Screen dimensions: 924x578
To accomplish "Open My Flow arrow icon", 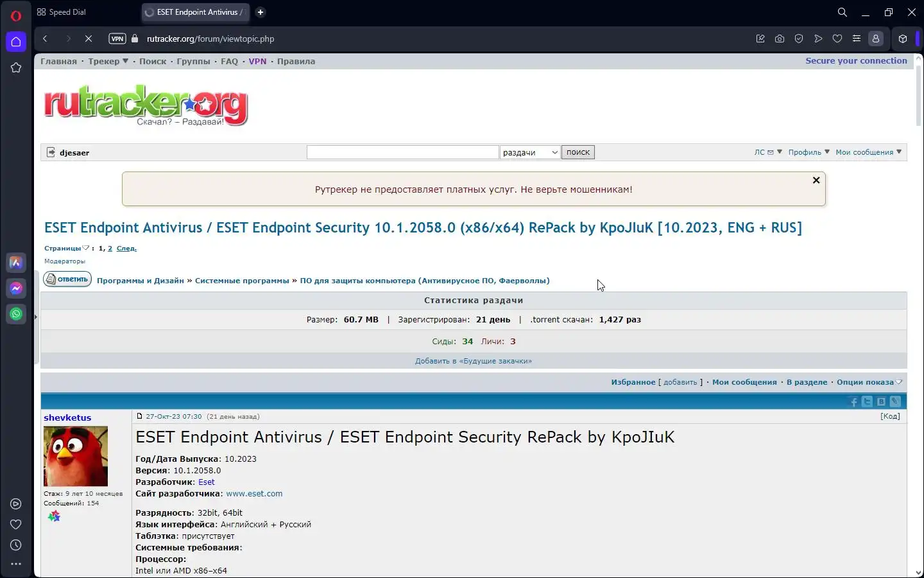I will click(x=818, y=39).
